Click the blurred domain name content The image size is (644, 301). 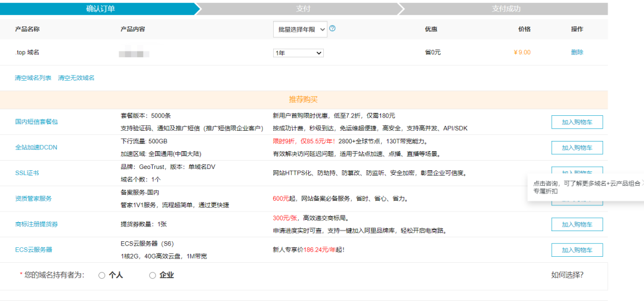[x=134, y=54]
